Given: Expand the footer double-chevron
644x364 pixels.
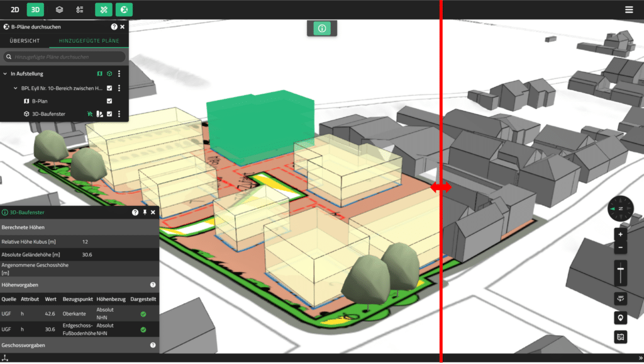Looking at the screenshot, I should click(x=640, y=358).
